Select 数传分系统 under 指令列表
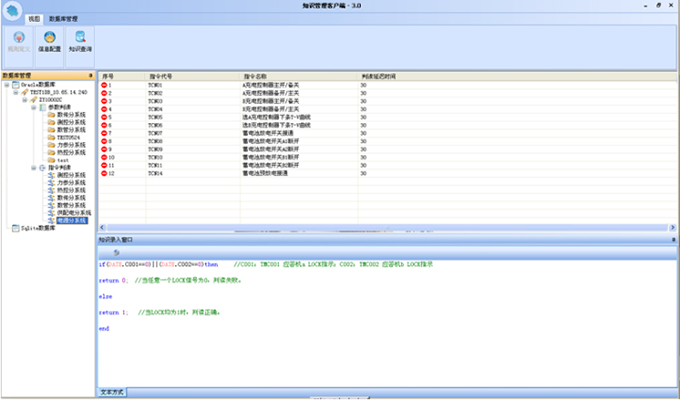The width and height of the screenshot is (680, 400). click(71, 198)
